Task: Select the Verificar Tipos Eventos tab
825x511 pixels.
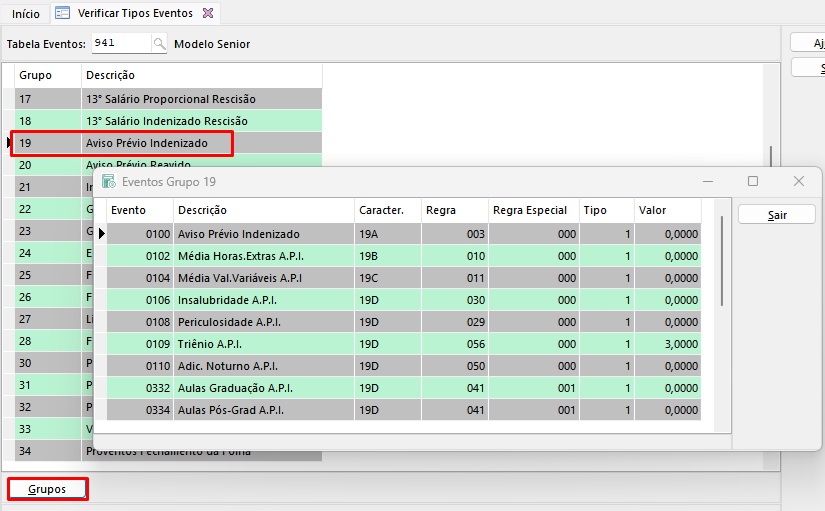Action: (x=135, y=13)
